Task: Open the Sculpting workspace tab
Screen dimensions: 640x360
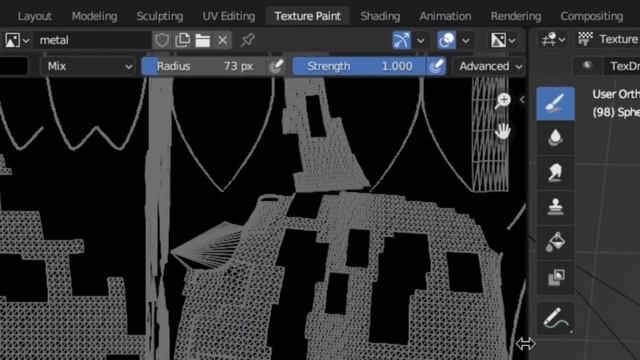Action: [160, 16]
